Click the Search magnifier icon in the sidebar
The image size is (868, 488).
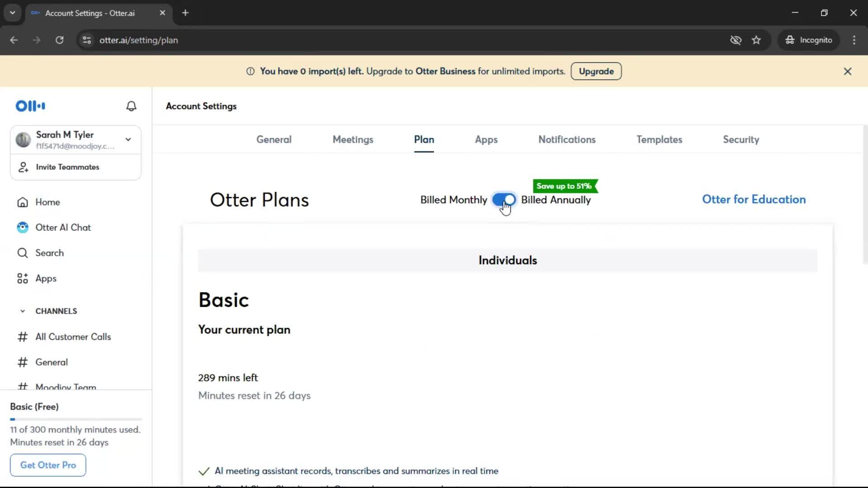(23, 253)
